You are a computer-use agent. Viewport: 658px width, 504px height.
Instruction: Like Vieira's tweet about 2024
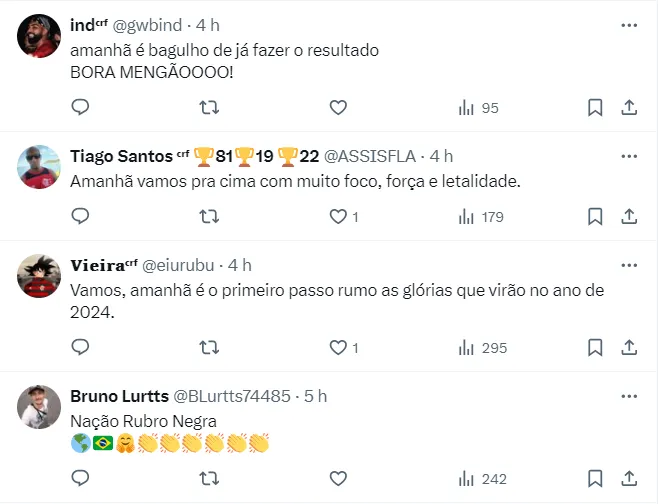[x=338, y=348]
